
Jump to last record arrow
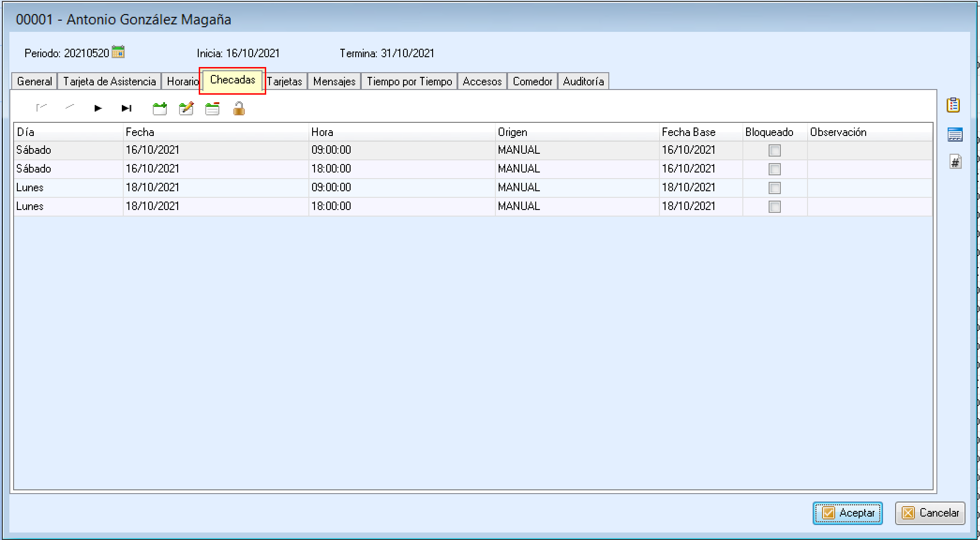[126, 108]
